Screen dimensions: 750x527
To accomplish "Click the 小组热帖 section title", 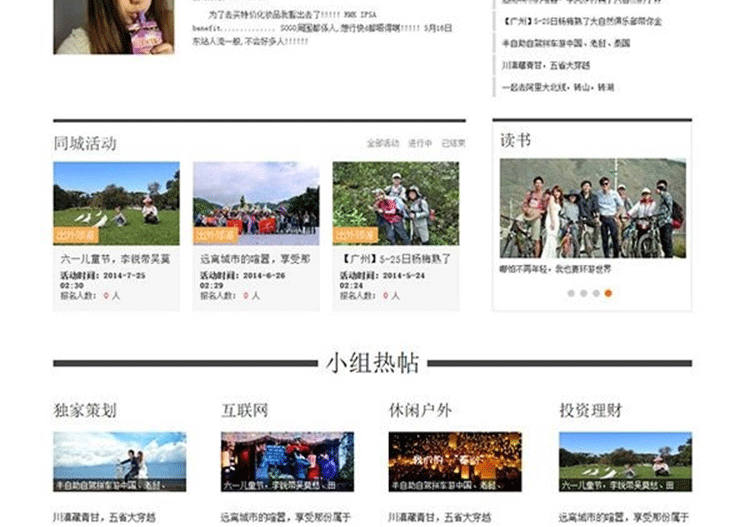I will [x=373, y=363].
